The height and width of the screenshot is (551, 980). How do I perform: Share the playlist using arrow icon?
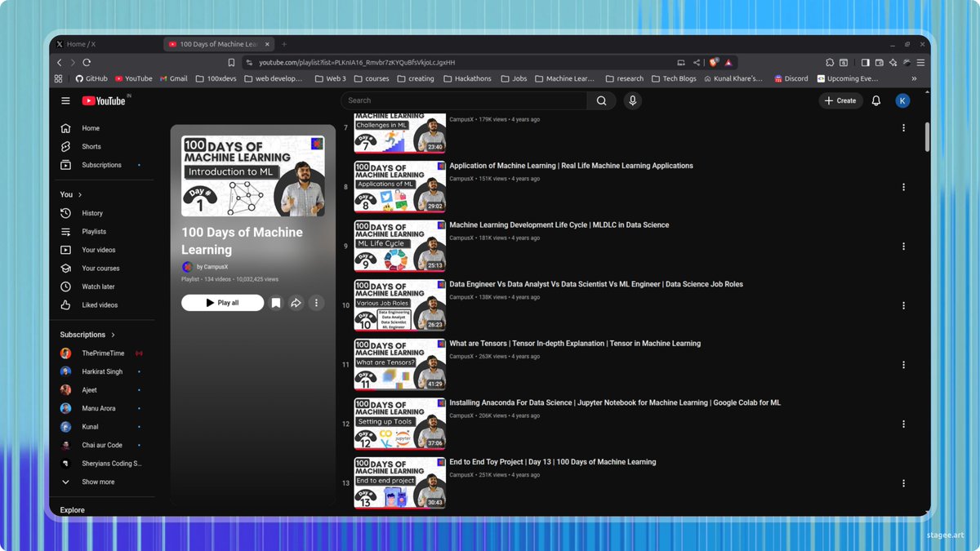point(296,303)
